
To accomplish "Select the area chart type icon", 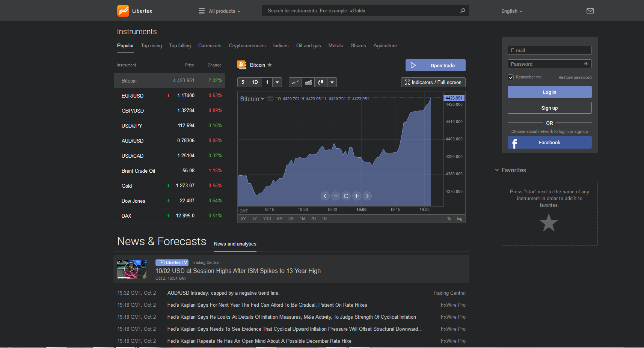I will (308, 82).
